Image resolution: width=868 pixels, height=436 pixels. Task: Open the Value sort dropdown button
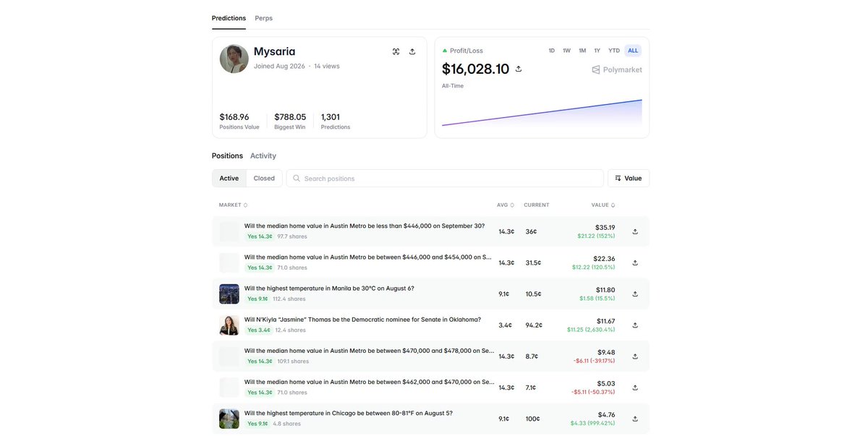[629, 178]
